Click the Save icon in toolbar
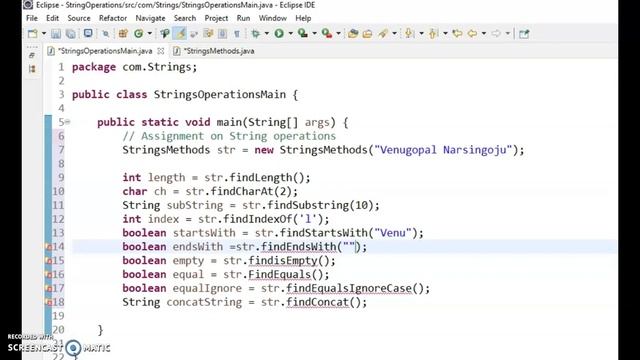The height and width of the screenshot is (360, 640). click(x=56, y=33)
